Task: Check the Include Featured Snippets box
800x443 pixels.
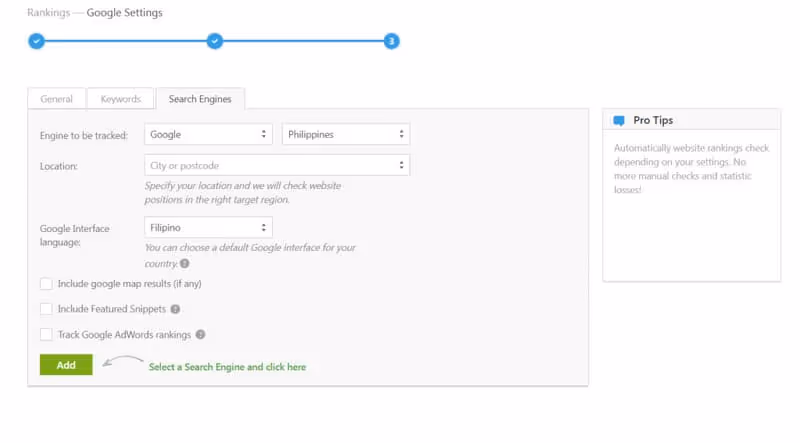Action: (46, 309)
